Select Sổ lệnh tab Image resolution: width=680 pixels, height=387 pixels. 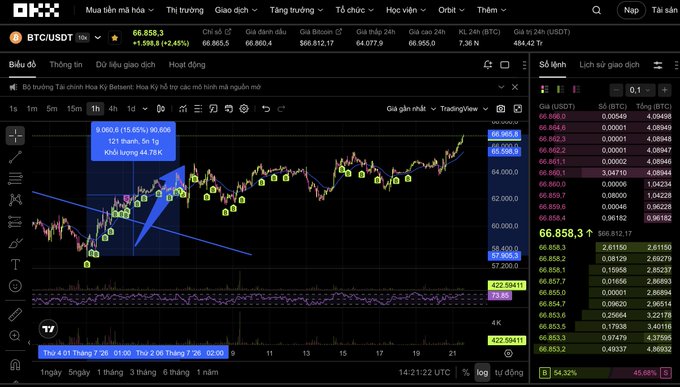click(x=552, y=65)
